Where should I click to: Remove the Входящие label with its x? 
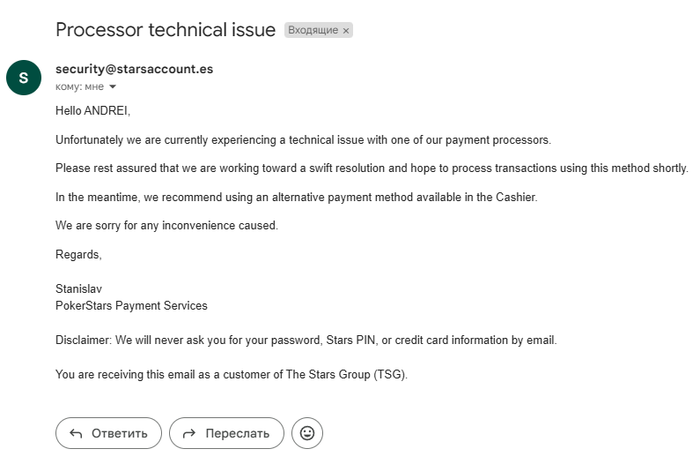point(346,31)
